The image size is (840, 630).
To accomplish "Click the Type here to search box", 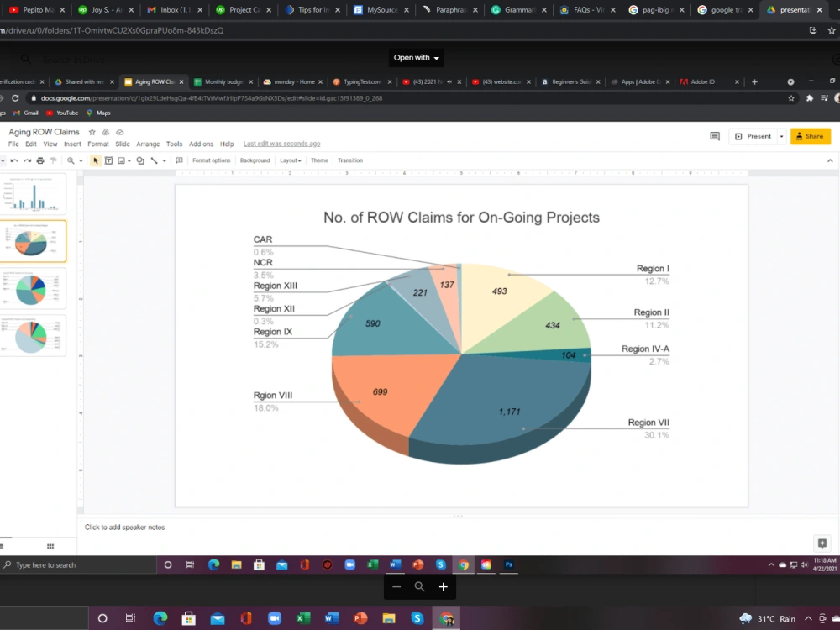I will tap(78, 564).
